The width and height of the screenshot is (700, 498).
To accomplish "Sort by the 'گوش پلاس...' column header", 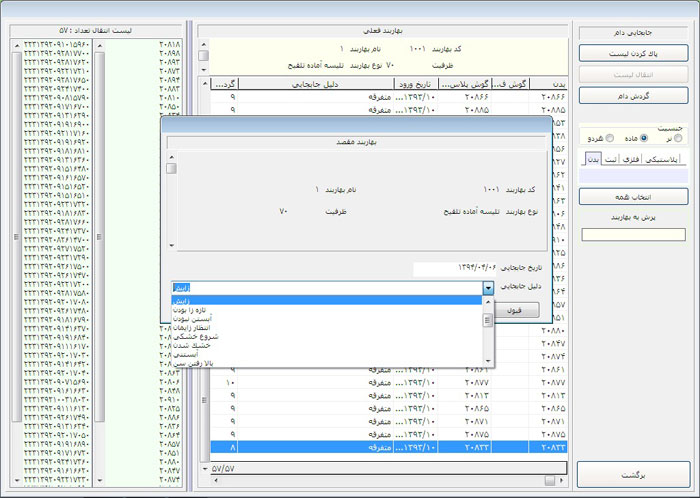I will [464, 84].
